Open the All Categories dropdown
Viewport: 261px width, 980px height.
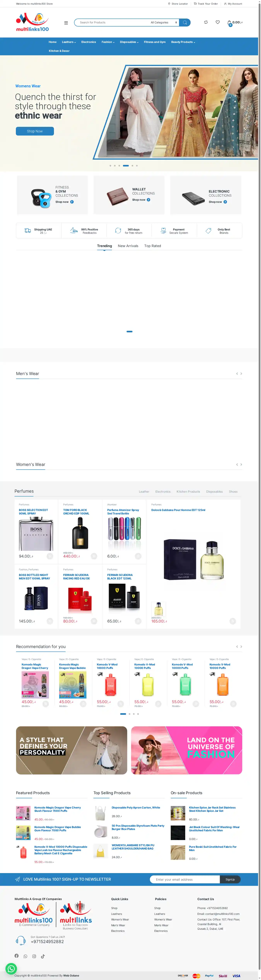click(164, 22)
